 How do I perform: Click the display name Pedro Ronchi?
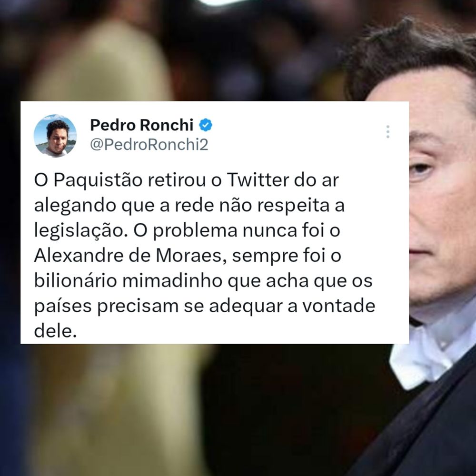coord(141,125)
